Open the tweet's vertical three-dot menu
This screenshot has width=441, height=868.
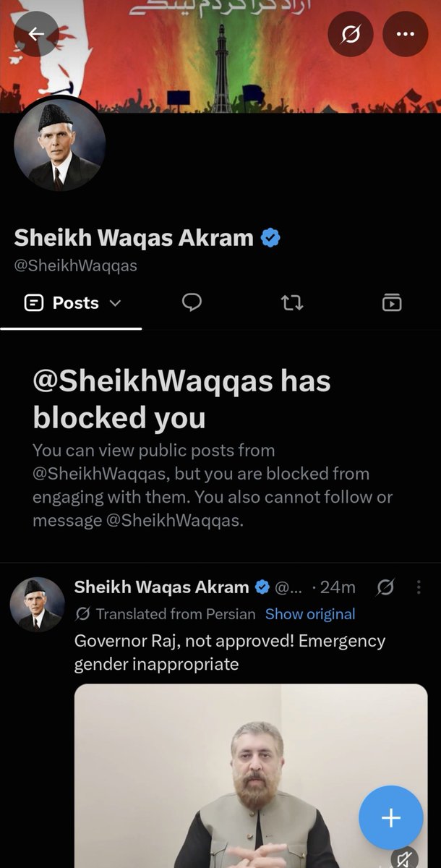pos(419,588)
